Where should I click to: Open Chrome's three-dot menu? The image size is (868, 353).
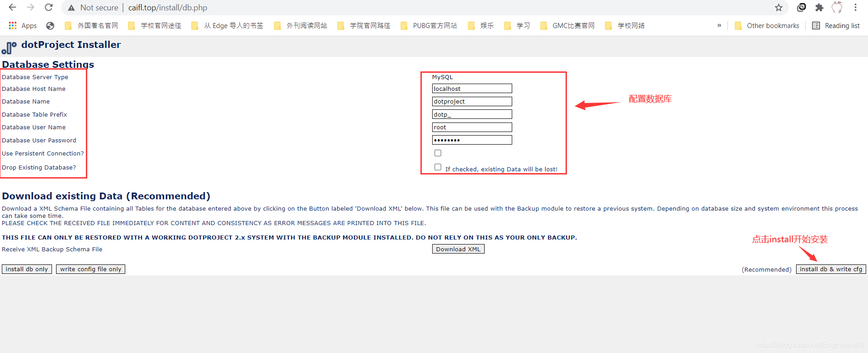pos(855,8)
